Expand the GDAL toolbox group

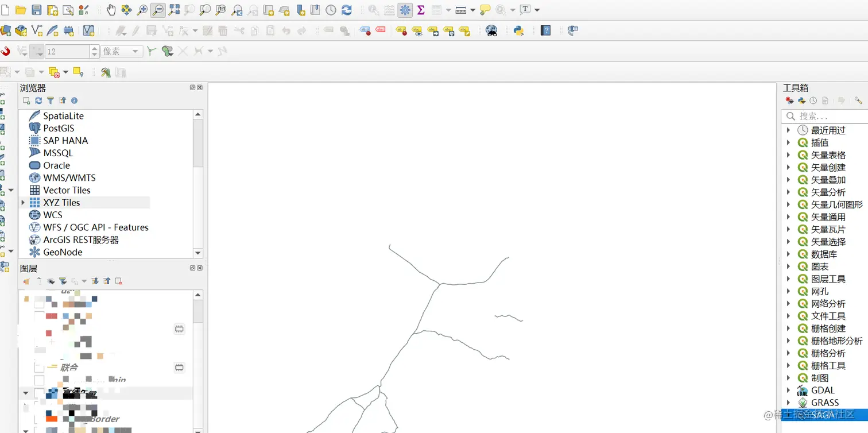point(789,390)
